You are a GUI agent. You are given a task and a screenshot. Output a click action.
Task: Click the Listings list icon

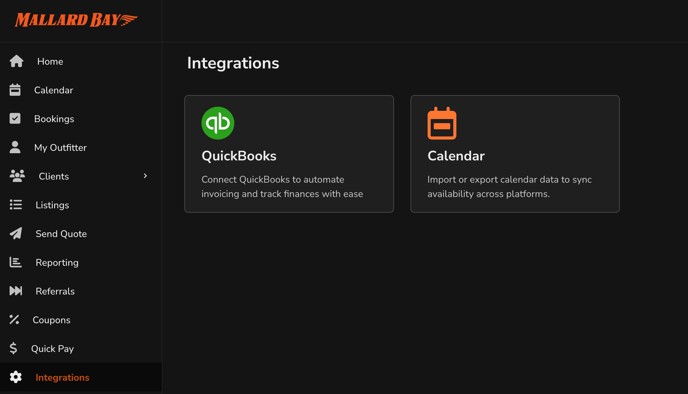click(x=16, y=204)
